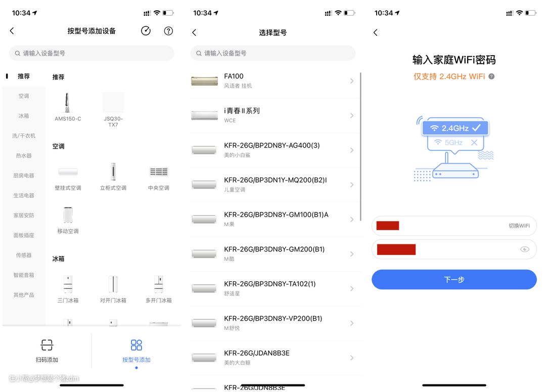Viewport: 546px width, 392px height.
Task: Choose the cabinet air conditioner icon
Action: click(x=113, y=172)
